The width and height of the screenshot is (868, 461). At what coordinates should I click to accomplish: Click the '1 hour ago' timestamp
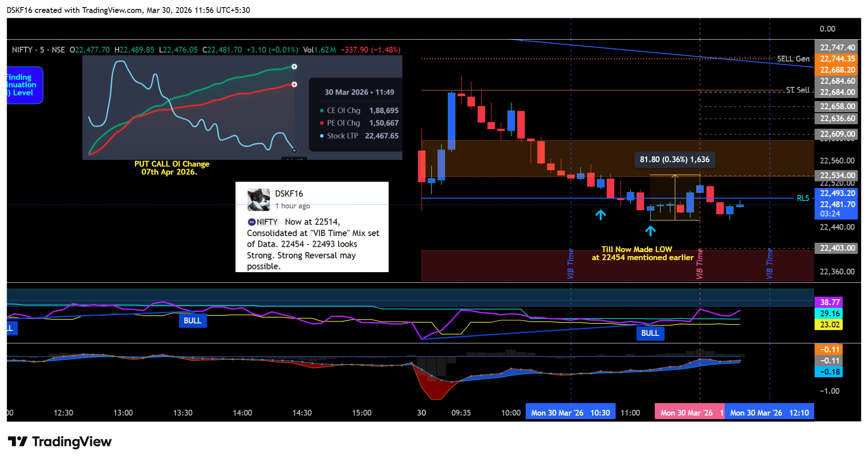[x=292, y=206]
